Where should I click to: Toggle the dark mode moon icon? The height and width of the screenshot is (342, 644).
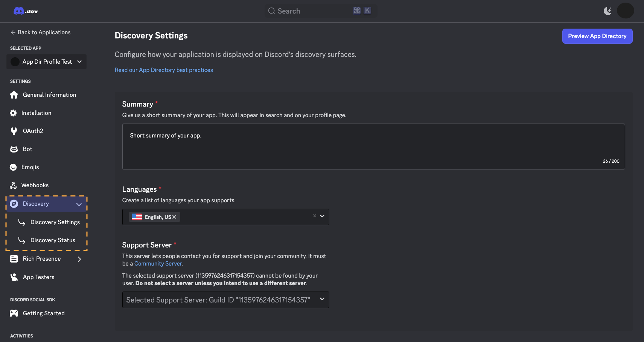point(607,11)
